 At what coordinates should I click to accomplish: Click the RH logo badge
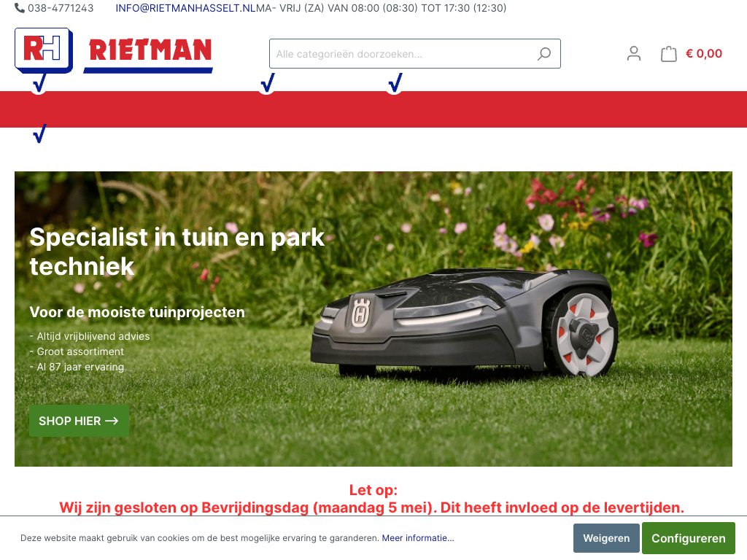(x=44, y=50)
